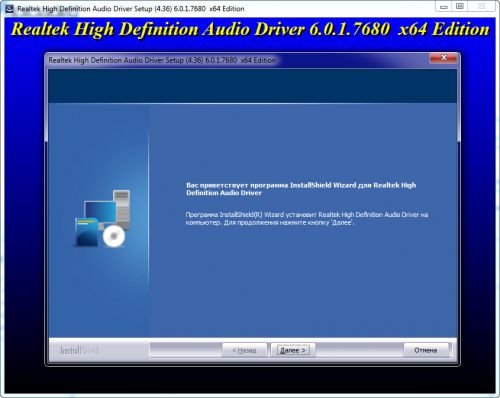Click the computer and disc installer graphic

[x=102, y=218]
